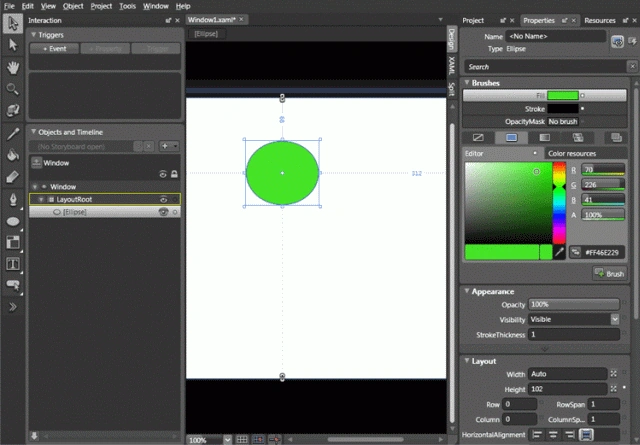Select the Pen tool
This screenshot has width=640, height=445.
[13, 199]
